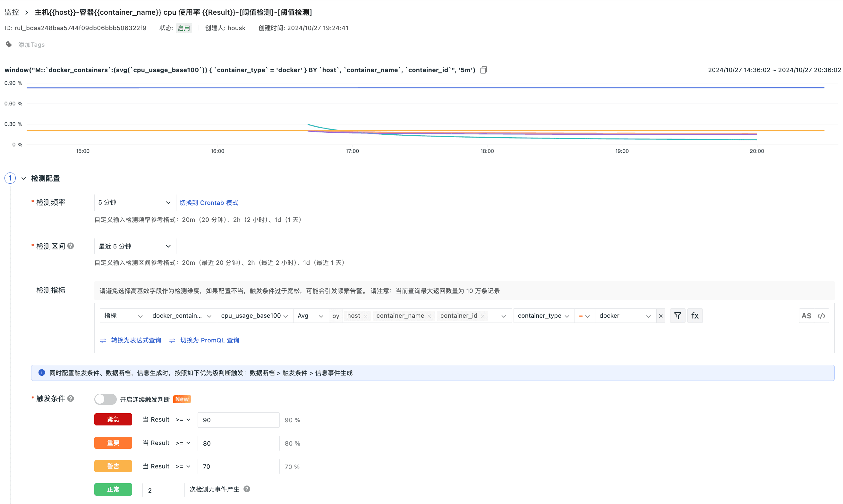Click the red 紧急 severity label
Screen dimensions: 843x504
(x=113, y=419)
